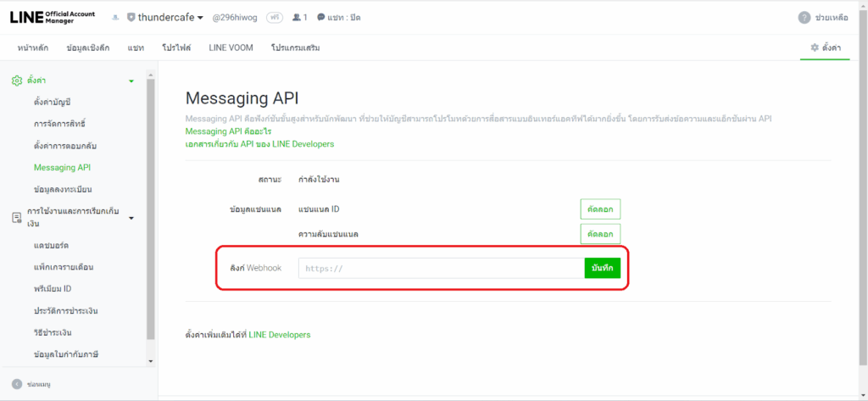Click the chat bubble status icon
868x401 pixels.
click(x=320, y=18)
